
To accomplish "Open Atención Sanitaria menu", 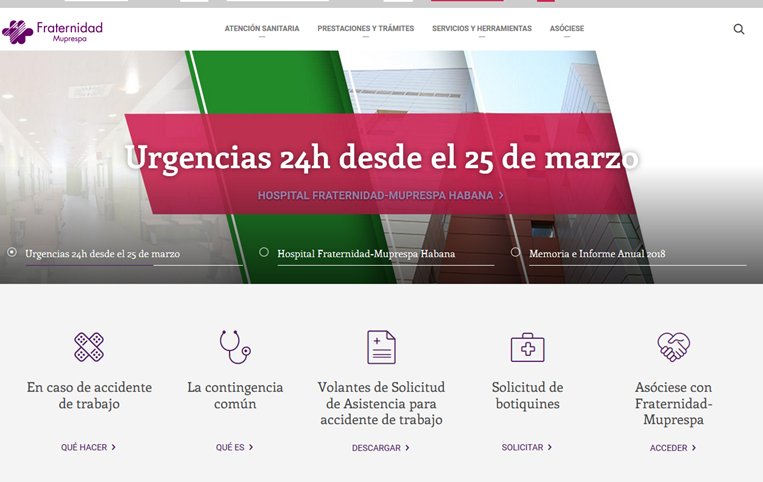I will coord(262,29).
